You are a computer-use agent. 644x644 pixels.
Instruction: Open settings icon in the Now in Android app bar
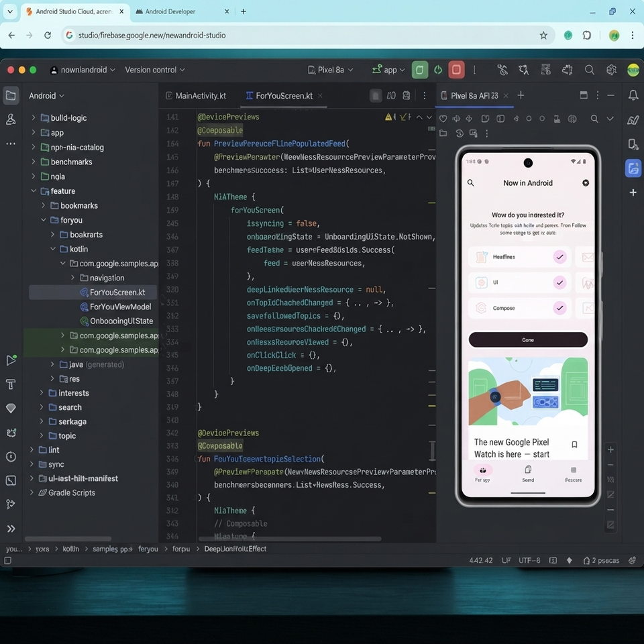point(586,182)
